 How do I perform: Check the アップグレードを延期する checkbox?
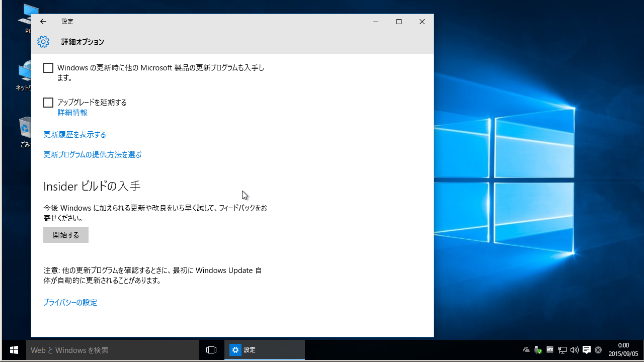tap(48, 103)
